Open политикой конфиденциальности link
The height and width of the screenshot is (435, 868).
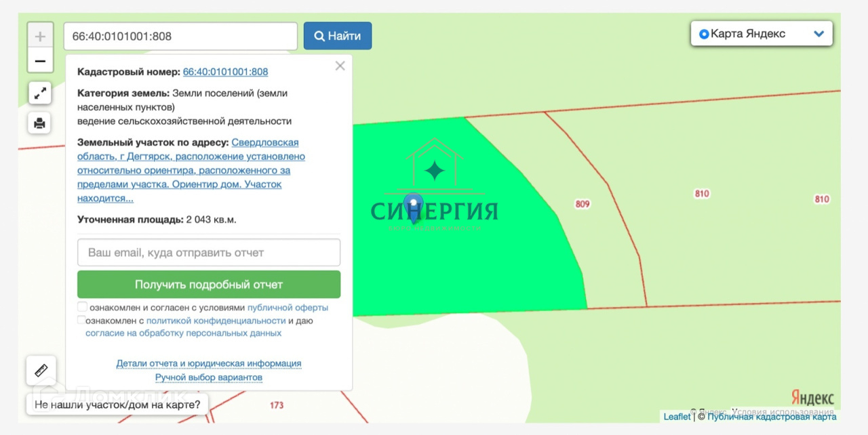click(x=216, y=320)
